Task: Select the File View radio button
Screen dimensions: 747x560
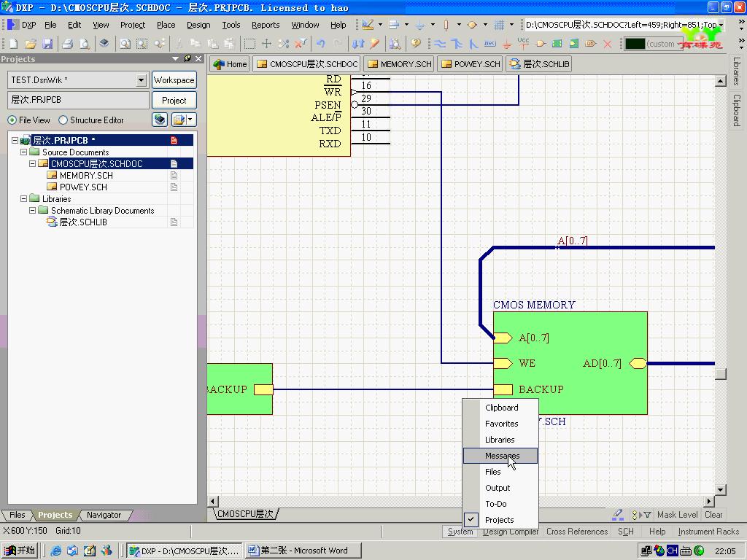Action: pos(12,120)
